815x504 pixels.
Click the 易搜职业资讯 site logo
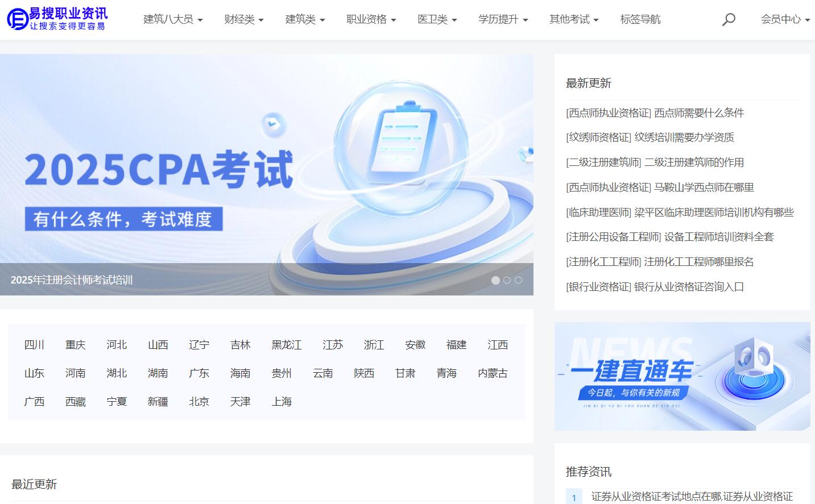[57, 19]
